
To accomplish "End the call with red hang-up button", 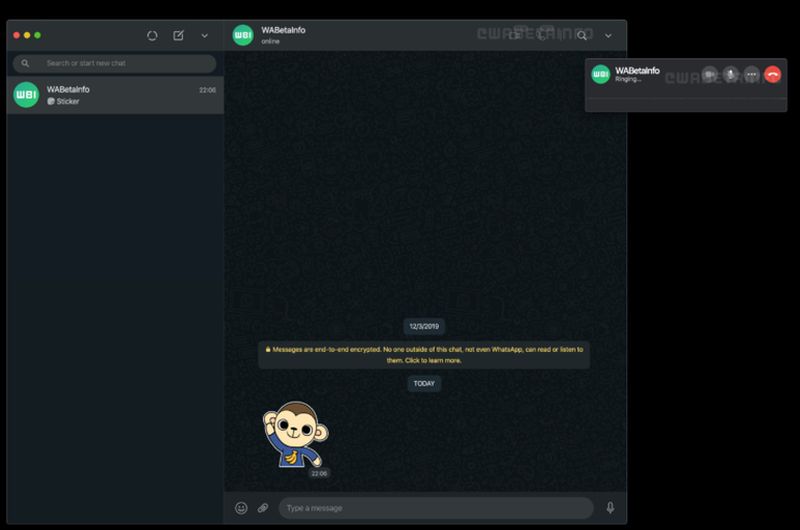I will click(773, 74).
